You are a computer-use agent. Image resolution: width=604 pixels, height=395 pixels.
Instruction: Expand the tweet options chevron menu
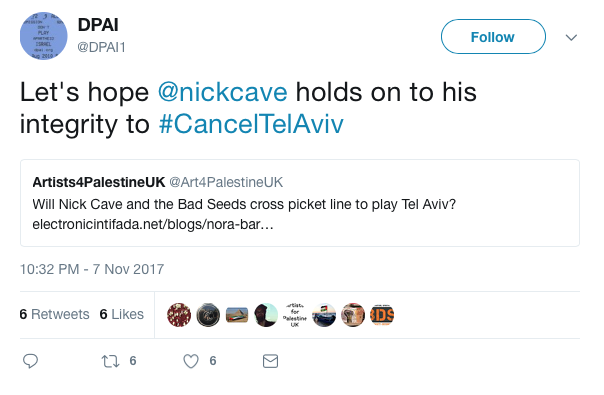pos(571,37)
